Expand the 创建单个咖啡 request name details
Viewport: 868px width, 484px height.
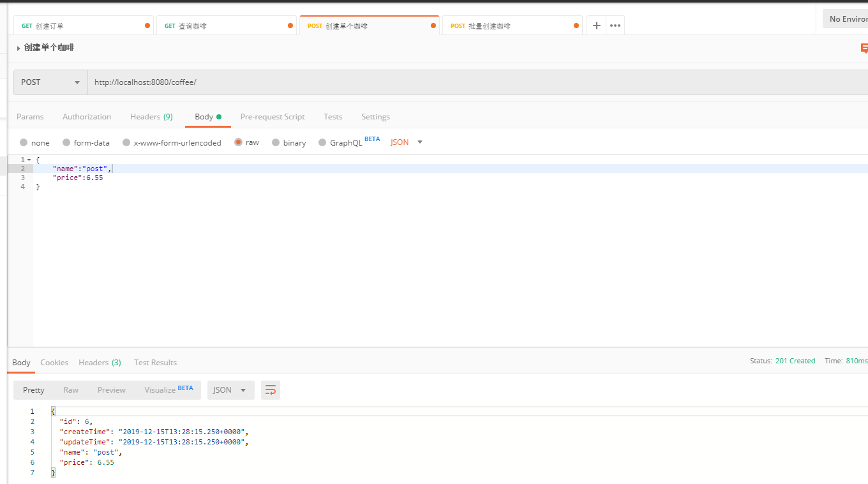19,48
